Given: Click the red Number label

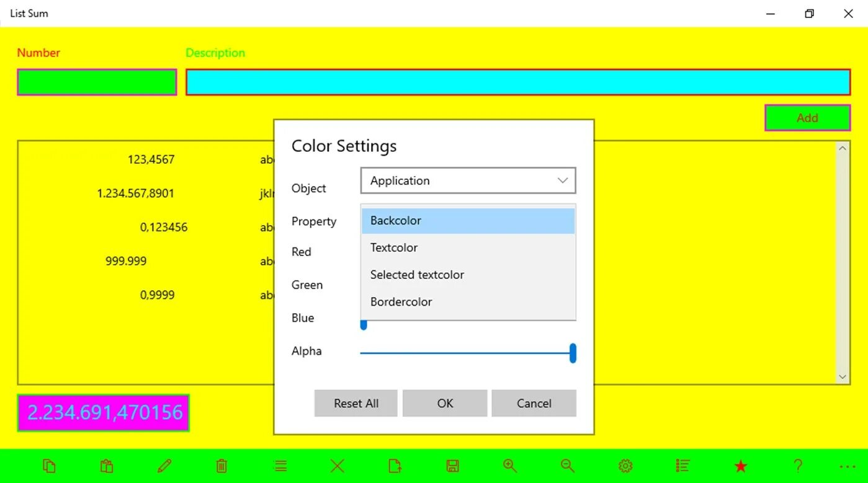Looking at the screenshot, I should tap(38, 53).
